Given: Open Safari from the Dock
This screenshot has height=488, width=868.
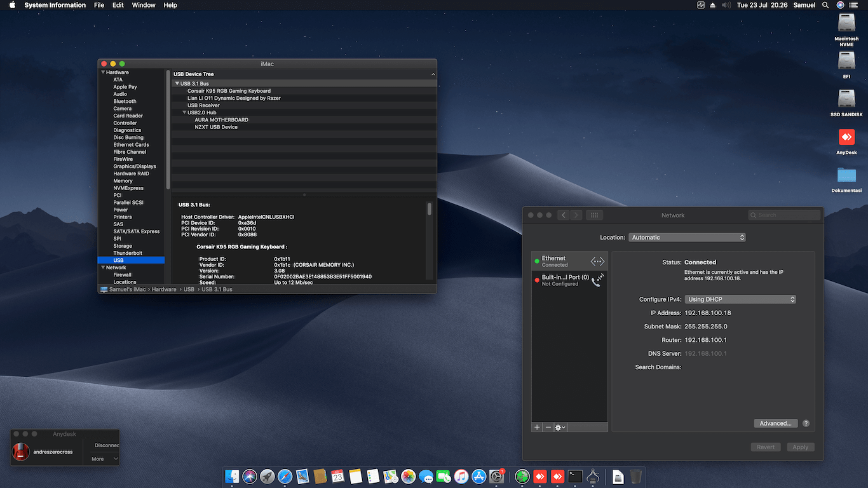Looking at the screenshot, I should click(x=285, y=476).
